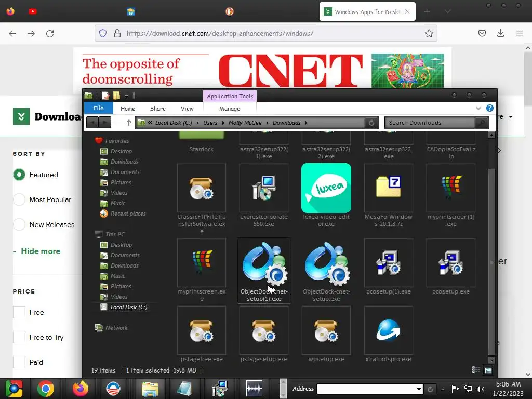Expand the Explorer ribbon chevron
This screenshot has width=532, height=399.
pos(478,108)
